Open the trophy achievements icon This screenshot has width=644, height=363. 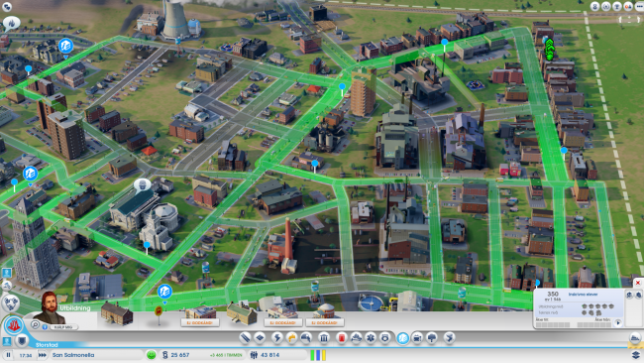[617, 6]
